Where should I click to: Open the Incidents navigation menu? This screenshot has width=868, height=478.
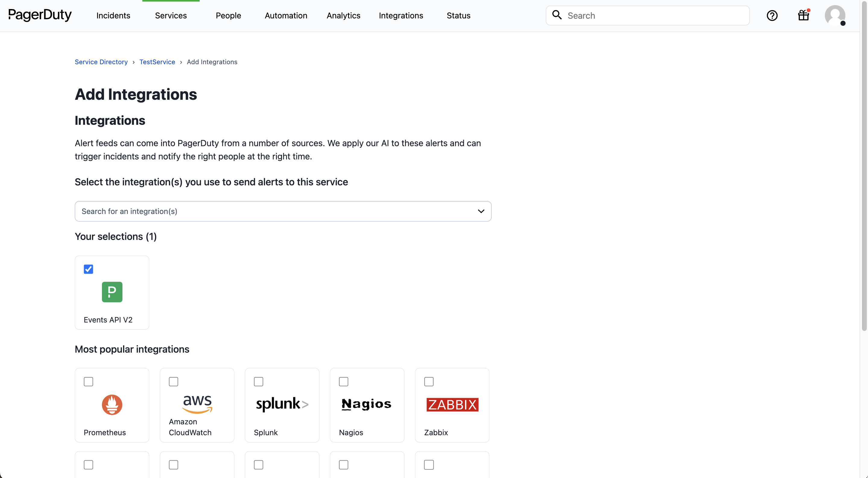point(113,15)
